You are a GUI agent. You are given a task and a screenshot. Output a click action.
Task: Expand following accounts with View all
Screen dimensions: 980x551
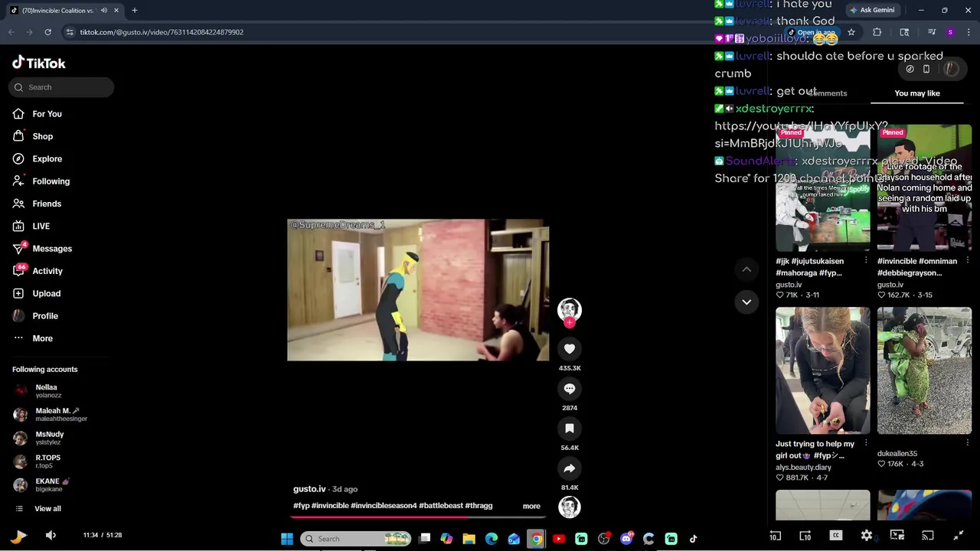(x=37, y=509)
